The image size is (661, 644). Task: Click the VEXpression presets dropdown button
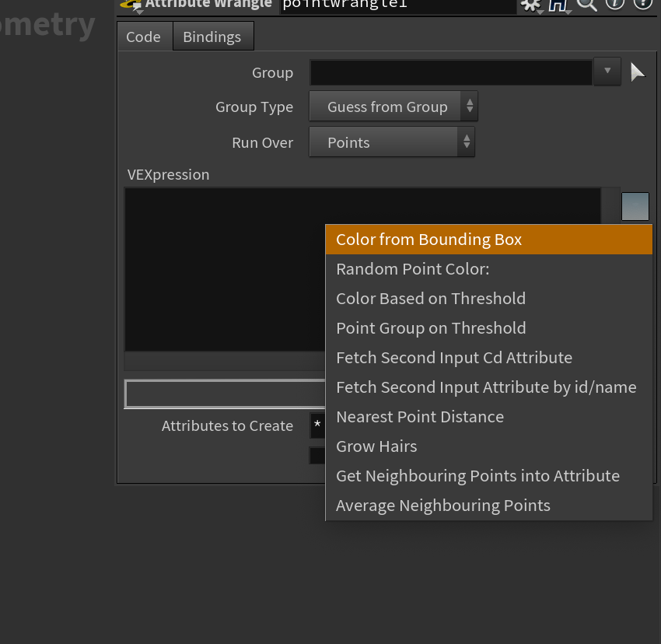pos(635,206)
